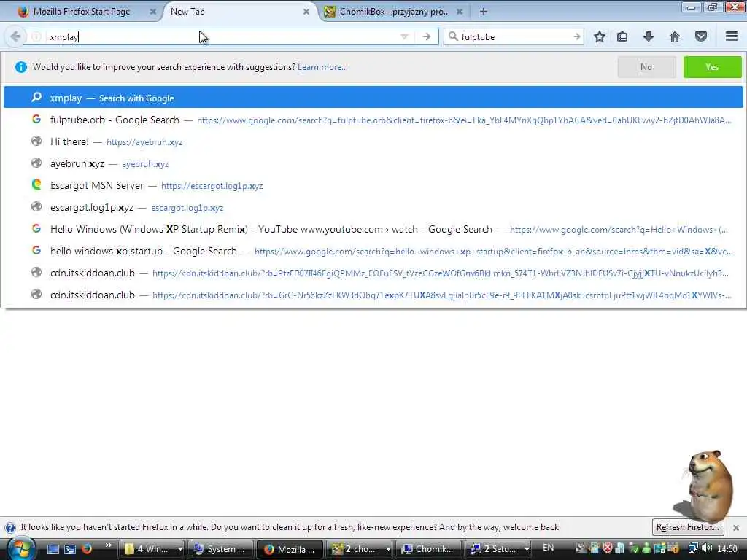The width and height of the screenshot is (747, 560).
Task: Launch Firefox from the quick launch
Action: [x=86, y=549]
